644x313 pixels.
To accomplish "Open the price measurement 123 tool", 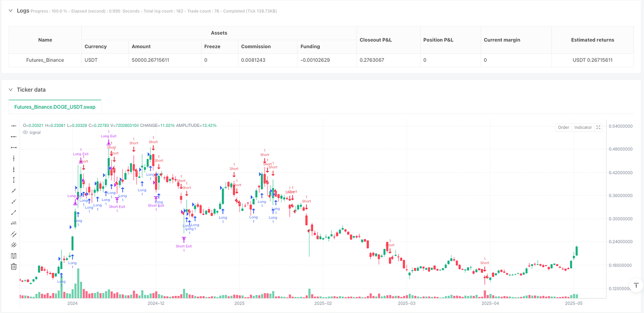I will click(x=13, y=223).
